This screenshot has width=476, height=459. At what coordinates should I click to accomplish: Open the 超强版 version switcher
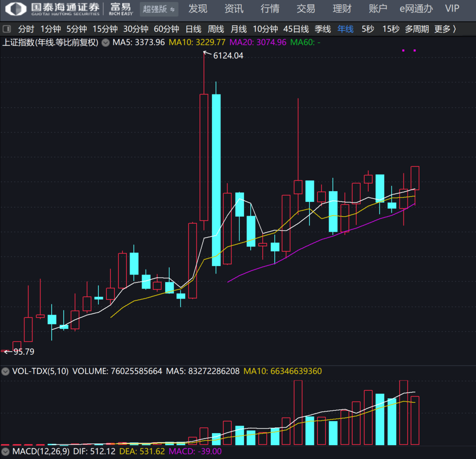tap(159, 9)
